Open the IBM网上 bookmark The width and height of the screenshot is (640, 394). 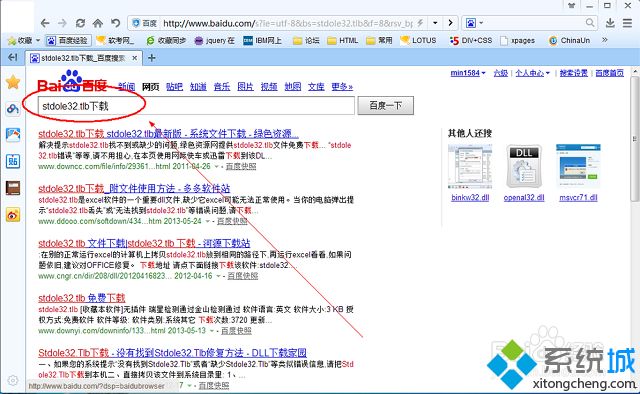(262, 40)
